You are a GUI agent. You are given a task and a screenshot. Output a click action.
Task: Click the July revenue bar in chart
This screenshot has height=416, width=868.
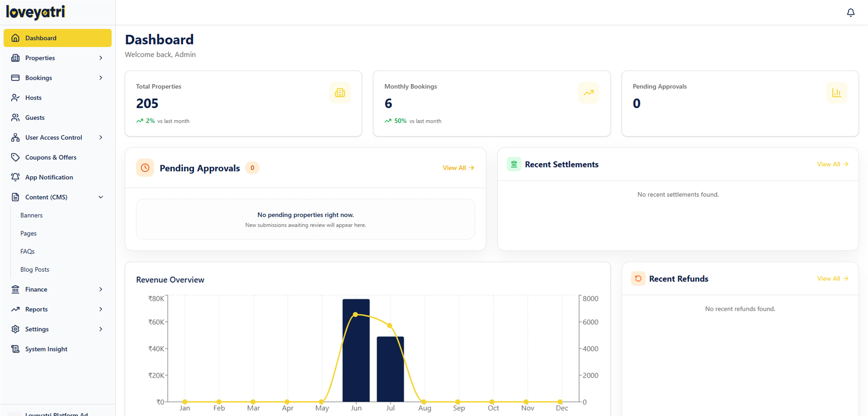coord(390,369)
